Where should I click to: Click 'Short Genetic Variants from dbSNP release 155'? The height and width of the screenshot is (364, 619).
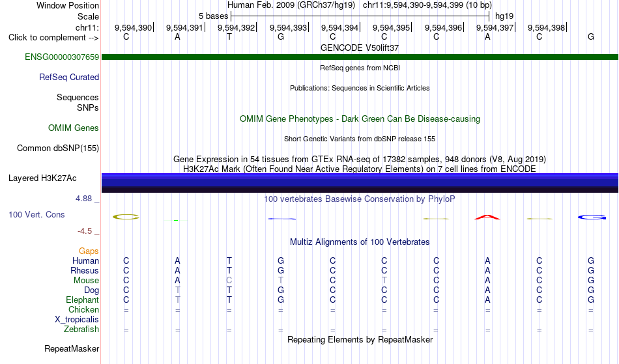point(360,139)
